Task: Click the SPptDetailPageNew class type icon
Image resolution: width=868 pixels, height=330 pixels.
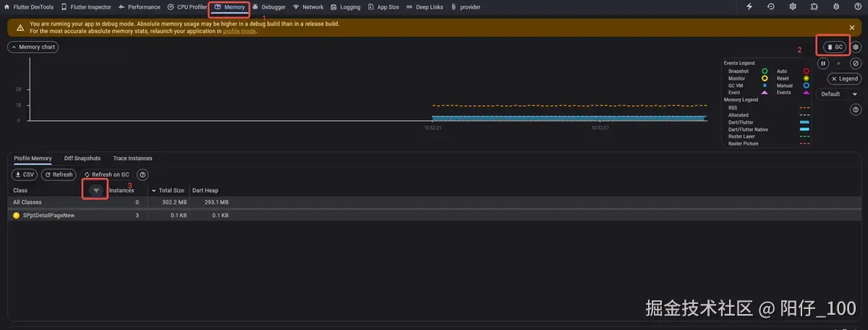Action: tap(17, 216)
